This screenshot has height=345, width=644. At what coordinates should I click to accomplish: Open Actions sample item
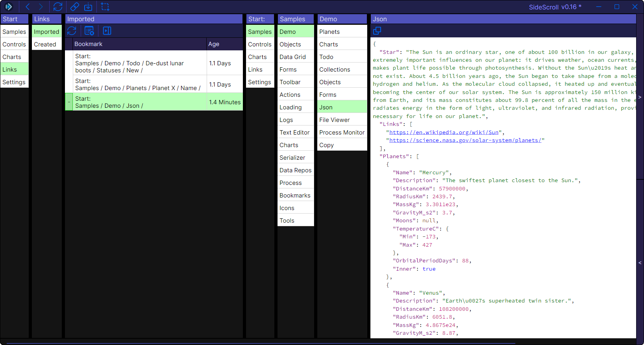(296, 95)
